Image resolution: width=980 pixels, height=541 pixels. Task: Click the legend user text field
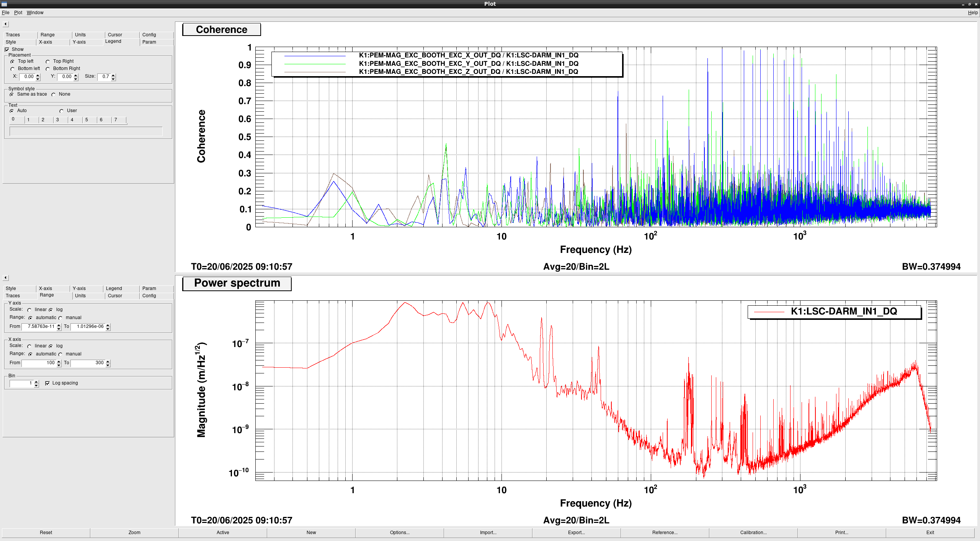tap(86, 132)
